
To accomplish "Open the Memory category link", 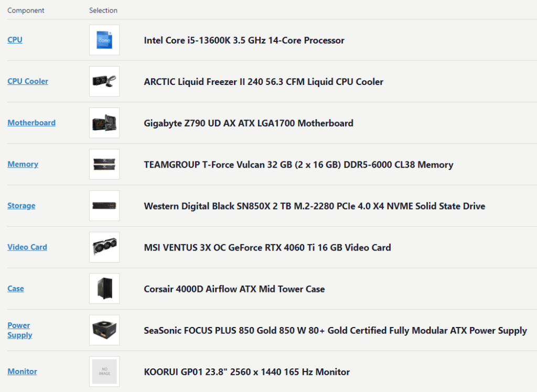I will tap(23, 164).
